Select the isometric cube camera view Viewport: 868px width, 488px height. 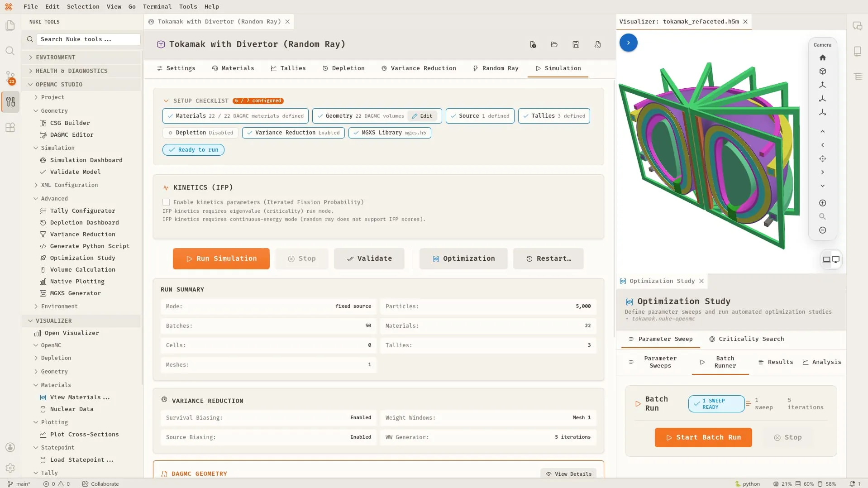[822, 71]
